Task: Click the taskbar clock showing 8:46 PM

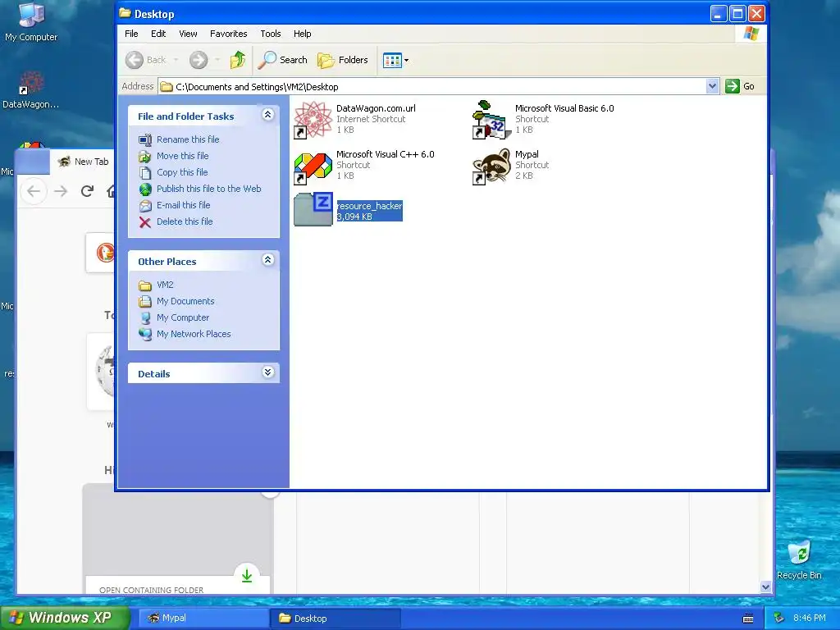Action: 810,618
